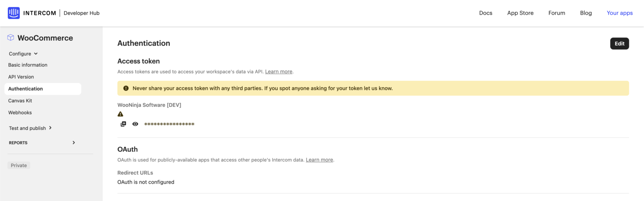Reveal the access token with eye icon
644x201 pixels.
pos(135,124)
